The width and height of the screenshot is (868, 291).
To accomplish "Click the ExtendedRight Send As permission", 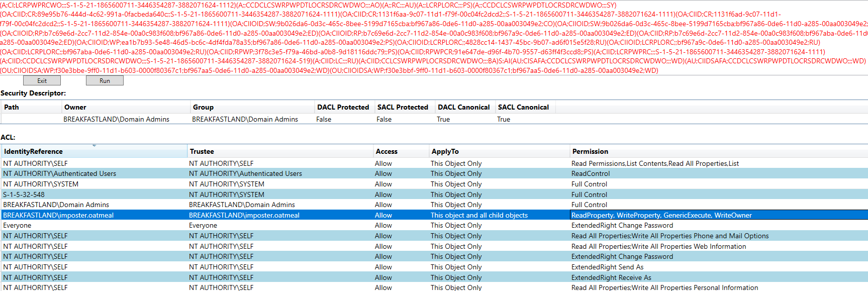I will [607, 267].
